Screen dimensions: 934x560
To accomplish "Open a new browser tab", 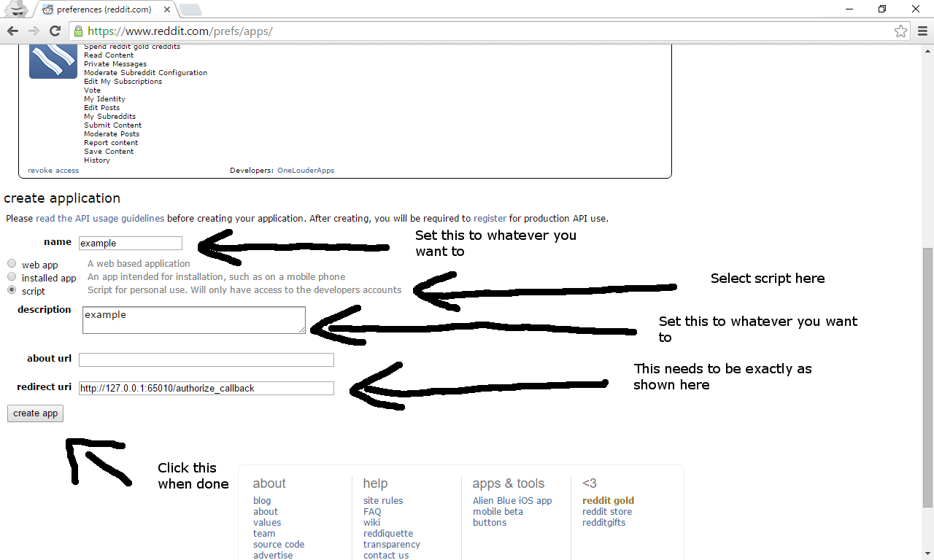I will pyautogui.click(x=190, y=9).
